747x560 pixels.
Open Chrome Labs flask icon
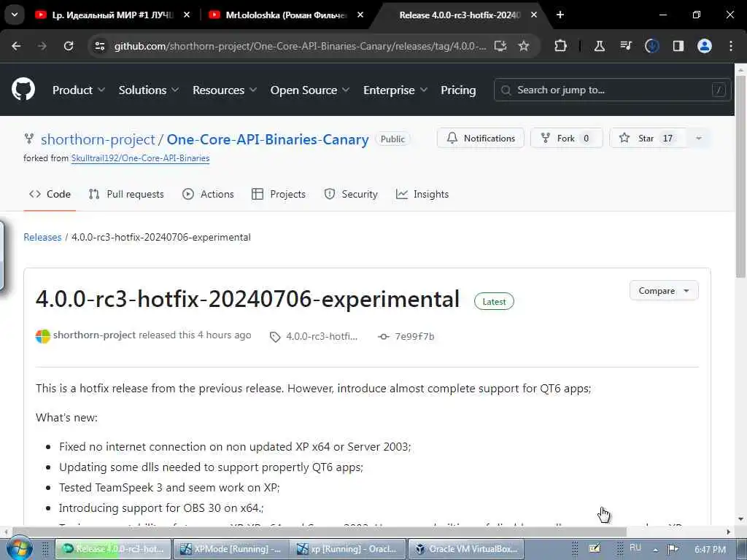600,46
